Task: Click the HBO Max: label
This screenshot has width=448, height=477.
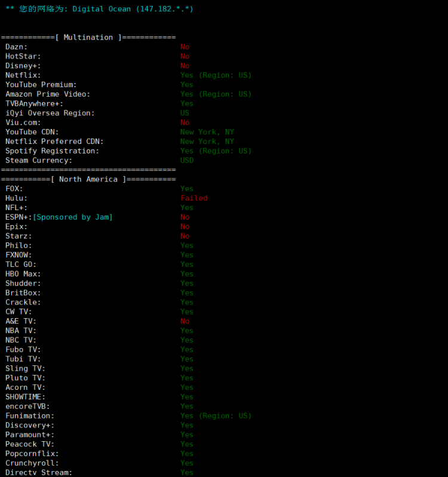Action: tap(23, 274)
